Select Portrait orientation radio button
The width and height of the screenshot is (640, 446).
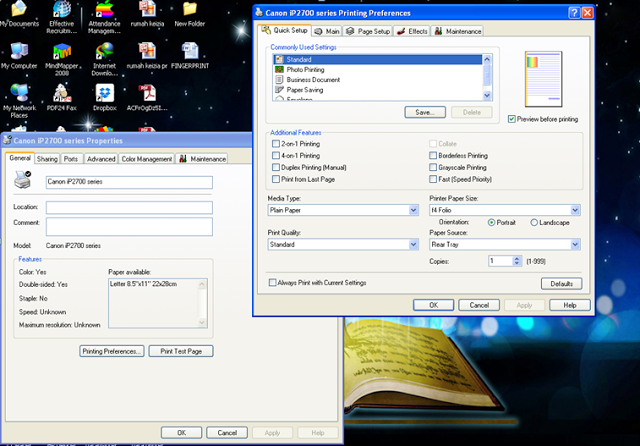(x=491, y=222)
